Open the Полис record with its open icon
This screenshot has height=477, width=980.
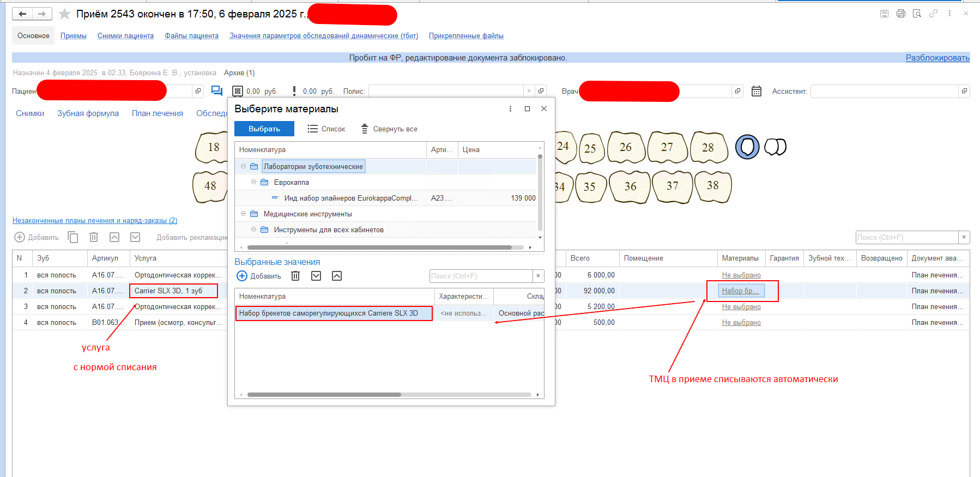click(541, 91)
